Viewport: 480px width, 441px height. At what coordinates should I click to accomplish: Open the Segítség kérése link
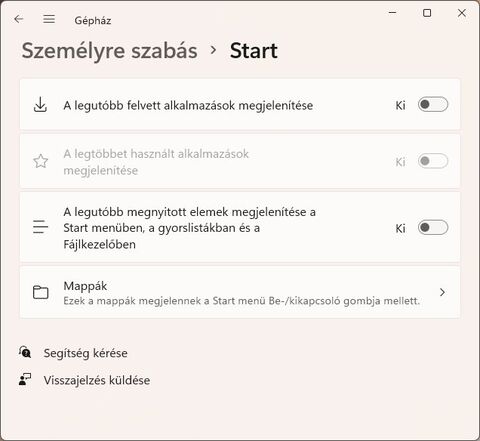pyautogui.click(x=85, y=353)
